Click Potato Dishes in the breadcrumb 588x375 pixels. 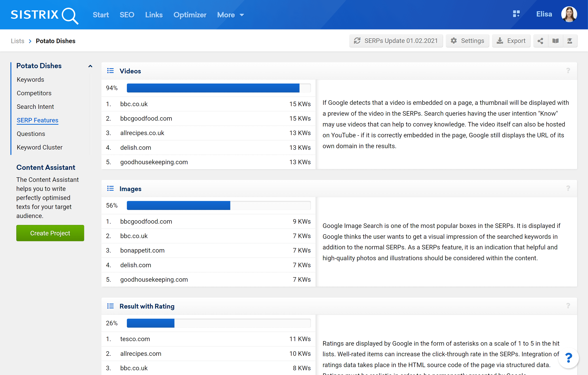pyautogui.click(x=56, y=41)
